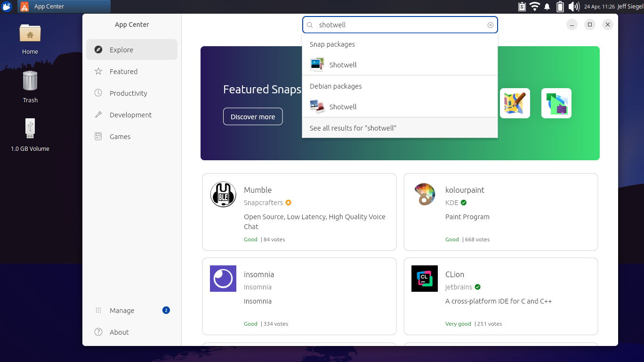Open the battery indicator in panel
This screenshot has width=644, height=362.
pos(560,7)
